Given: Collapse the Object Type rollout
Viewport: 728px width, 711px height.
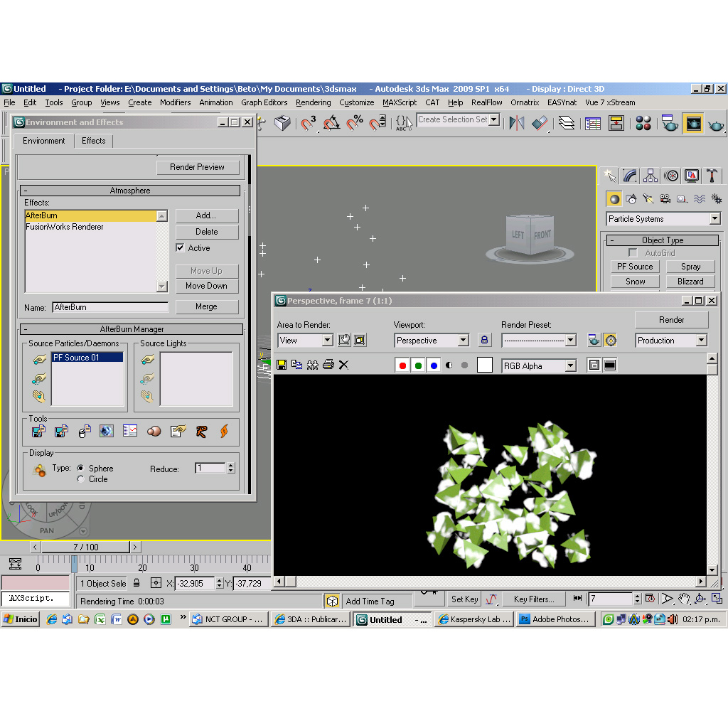Looking at the screenshot, I should point(663,240).
